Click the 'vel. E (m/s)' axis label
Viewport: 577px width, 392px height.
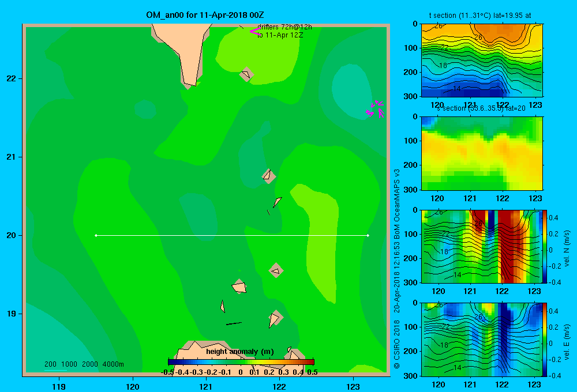[567, 342]
